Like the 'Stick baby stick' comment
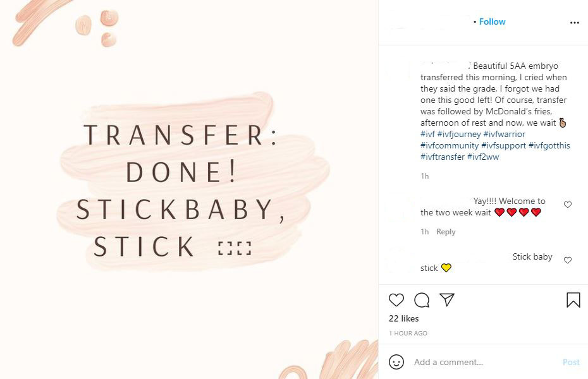588x379 pixels. click(x=568, y=260)
